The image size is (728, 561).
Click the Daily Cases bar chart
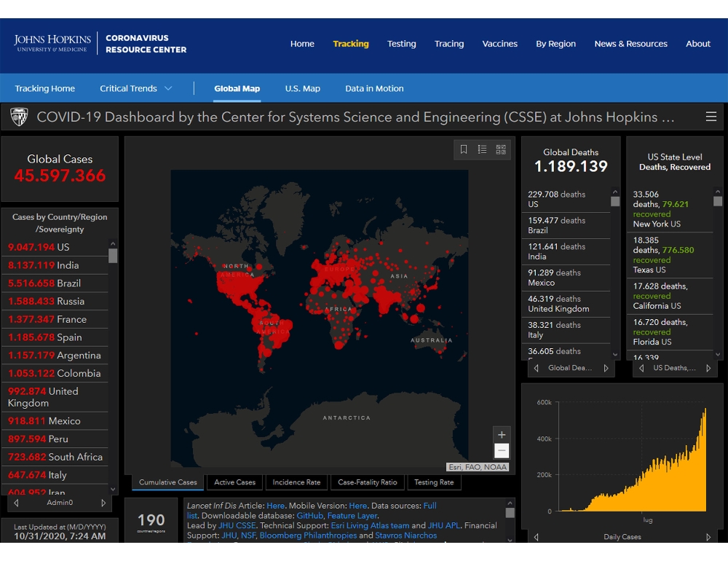(x=633, y=460)
